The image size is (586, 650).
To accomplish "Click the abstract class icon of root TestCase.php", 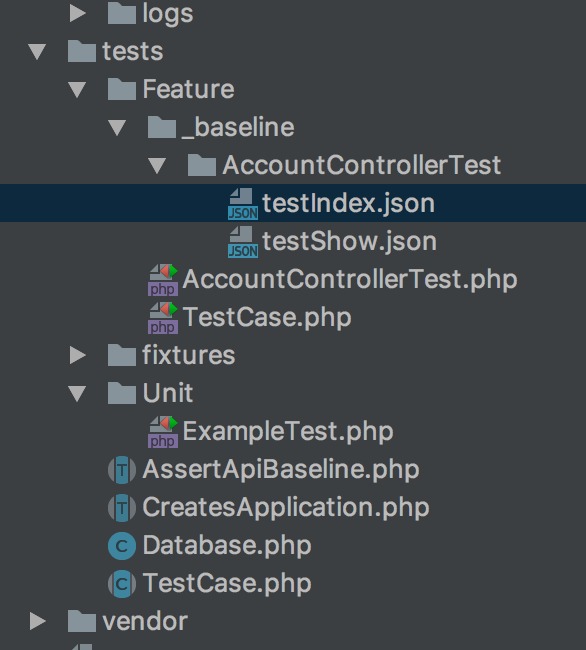I will [x=122, y=584].
